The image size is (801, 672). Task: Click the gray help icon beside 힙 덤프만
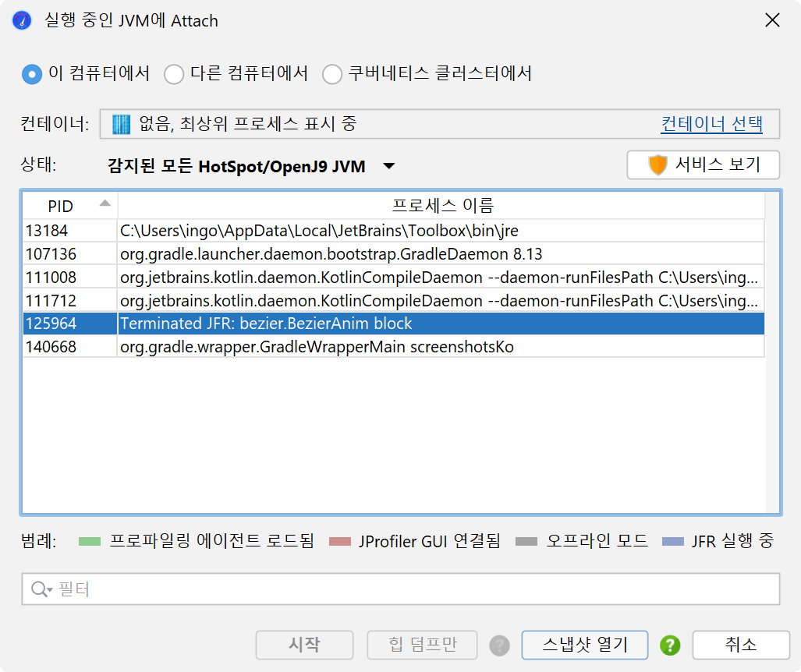(500, 645)
